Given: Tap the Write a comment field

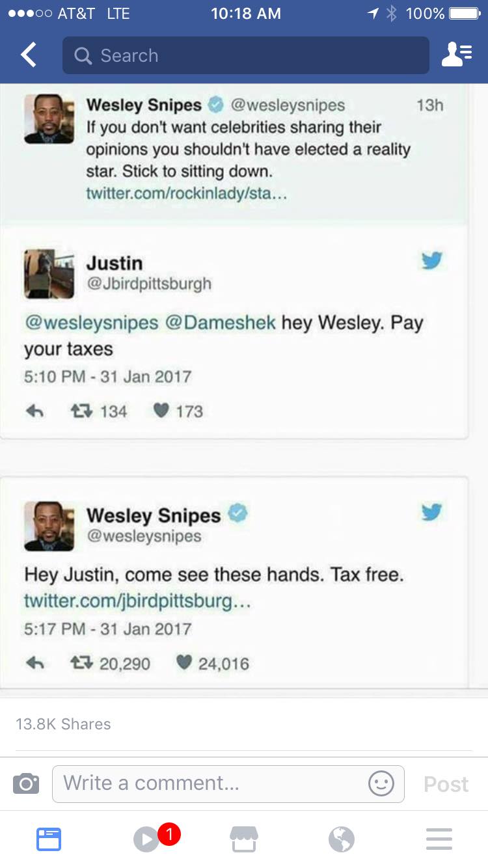Looking at the screenshot, I should pyautogui.click(x=228, y=783).
